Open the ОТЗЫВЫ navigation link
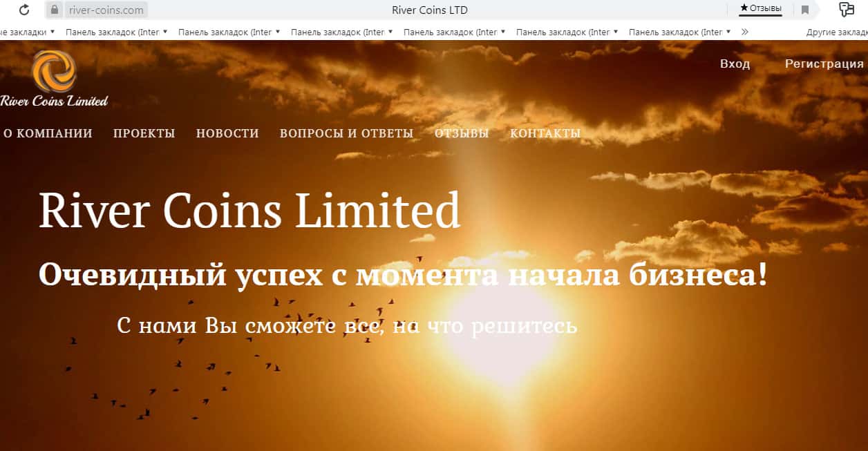 click(x=462, y=133)
